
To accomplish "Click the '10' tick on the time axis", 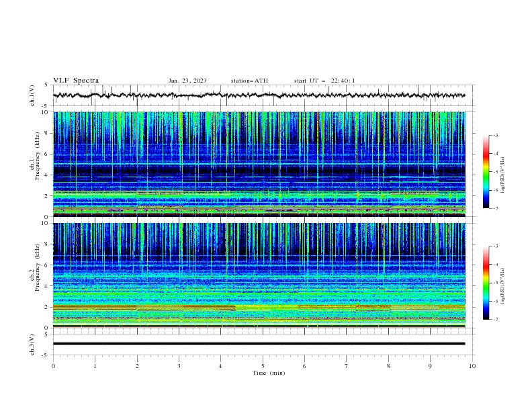I will tap(472, 366).
